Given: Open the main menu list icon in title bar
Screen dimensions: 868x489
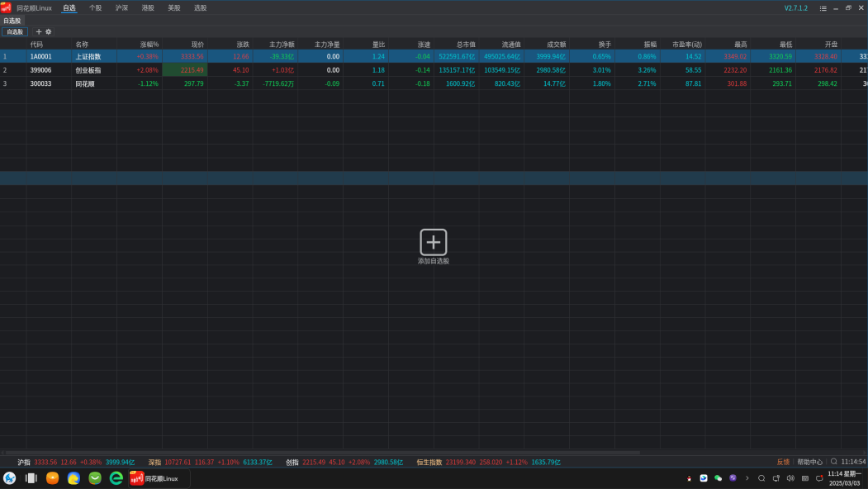Looking at the screenshot, I should 823,8.
